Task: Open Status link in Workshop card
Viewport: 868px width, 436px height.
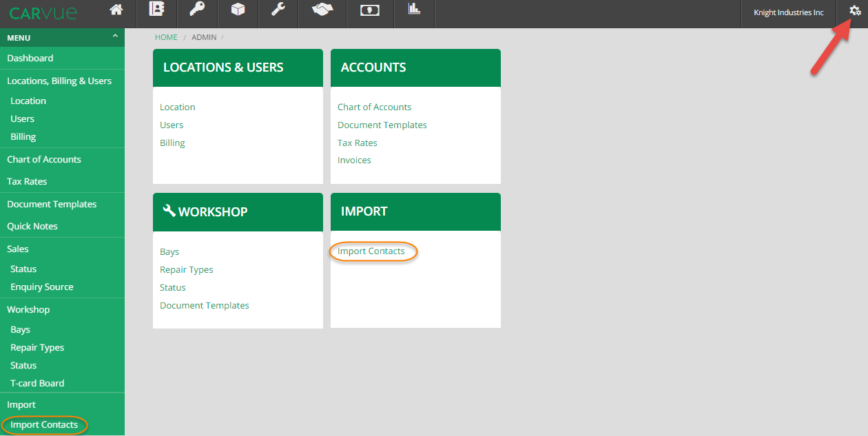Action: tap(173, 287)
